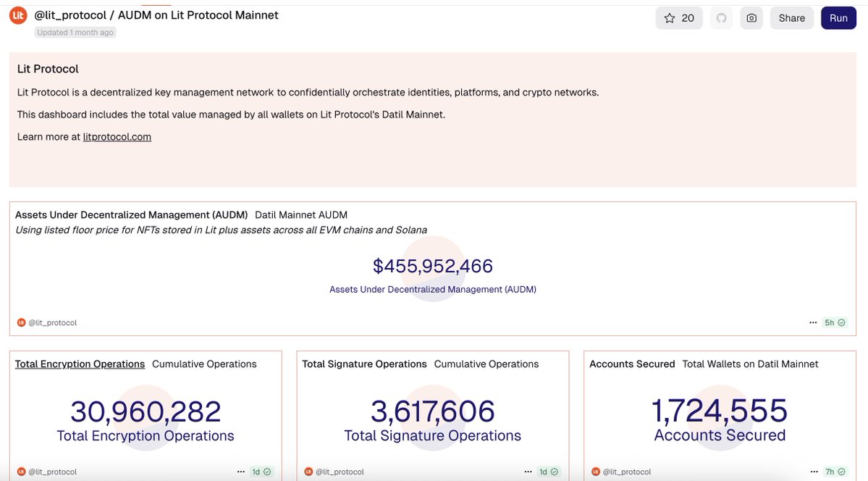The width and height of the screenshot is (868, 481).
Task: Open the three-dot menu on AUDM panel
Action: coord(813,322)
